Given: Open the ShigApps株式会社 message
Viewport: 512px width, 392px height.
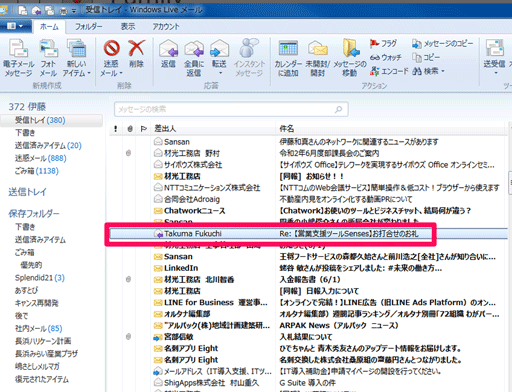Looking at the screenshot, I should pyautogui.click(x=307, y=383).
